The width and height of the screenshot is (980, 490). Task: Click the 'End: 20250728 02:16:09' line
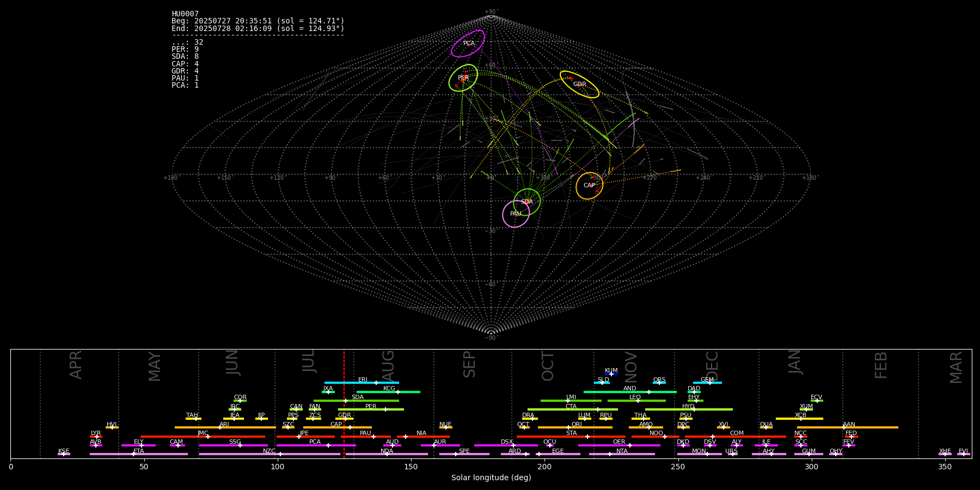pyautogui.click(x=258, y=28)
